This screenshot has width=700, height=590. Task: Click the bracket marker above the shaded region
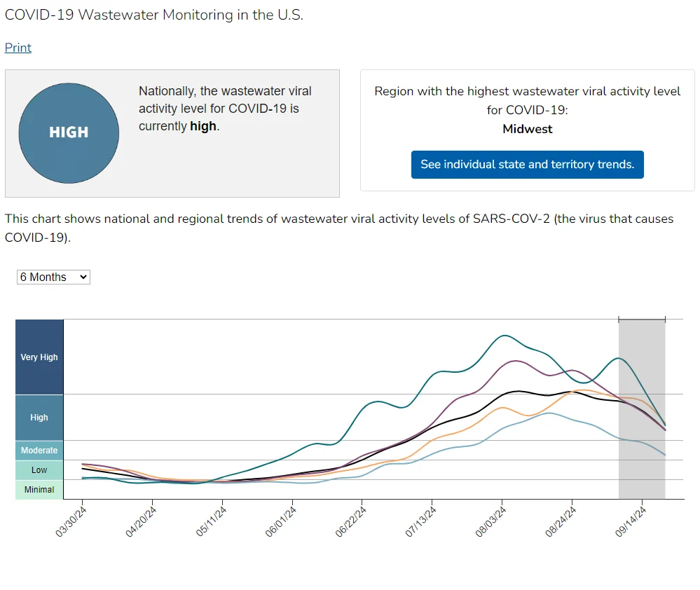point(642,319)
